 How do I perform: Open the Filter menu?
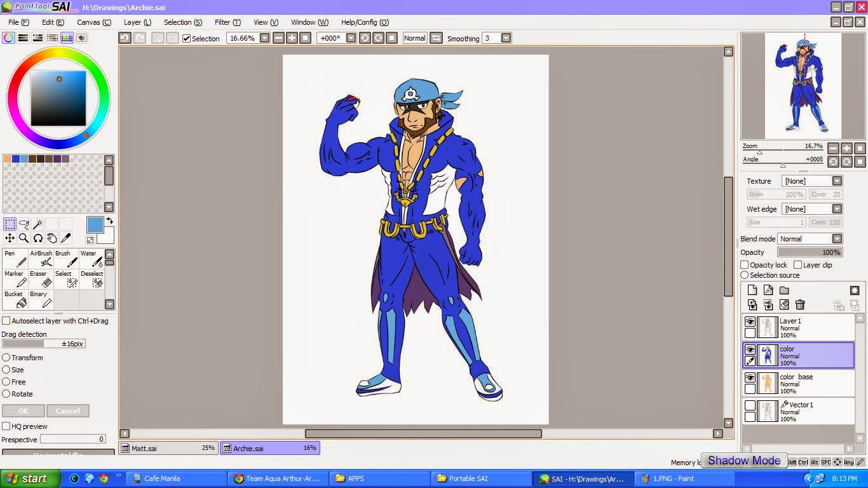coord(227,22)
